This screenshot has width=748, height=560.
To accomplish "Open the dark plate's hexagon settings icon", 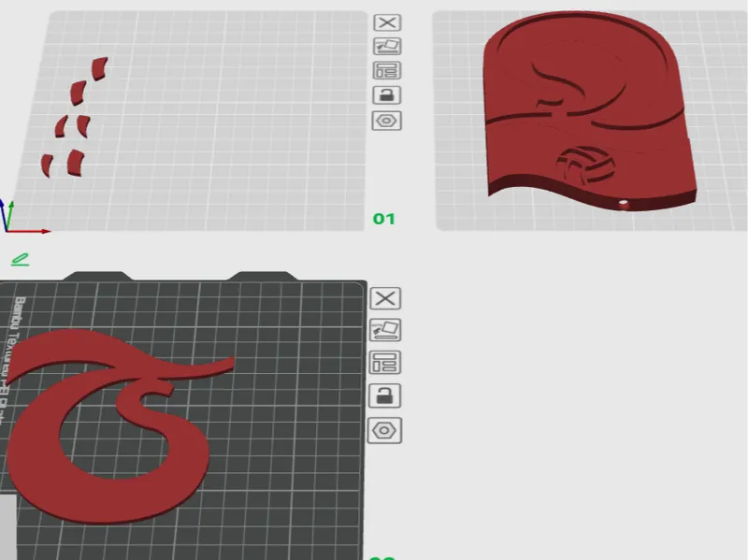I will [x=385, y=431].
